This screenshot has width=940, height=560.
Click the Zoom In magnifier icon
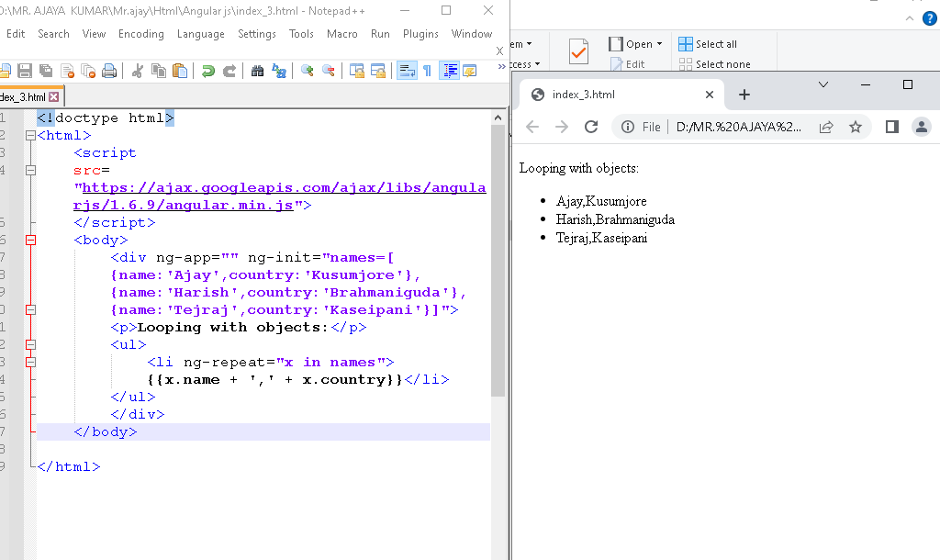pos(308,71)
